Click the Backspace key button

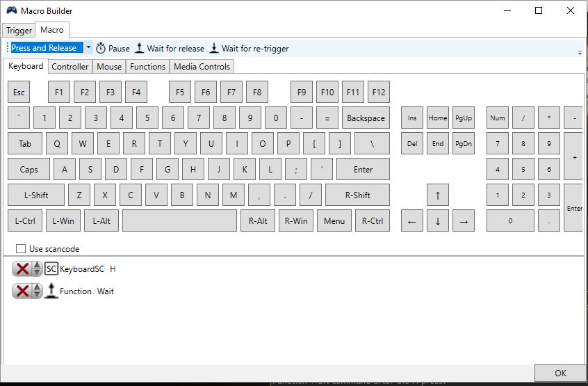(366, 118)
